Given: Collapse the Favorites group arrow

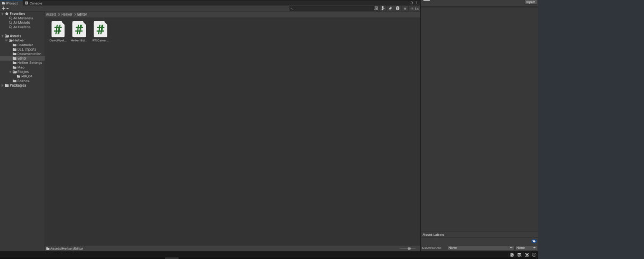Looking at the screenshot, I should pyautogui.click(x=2, y=14).
